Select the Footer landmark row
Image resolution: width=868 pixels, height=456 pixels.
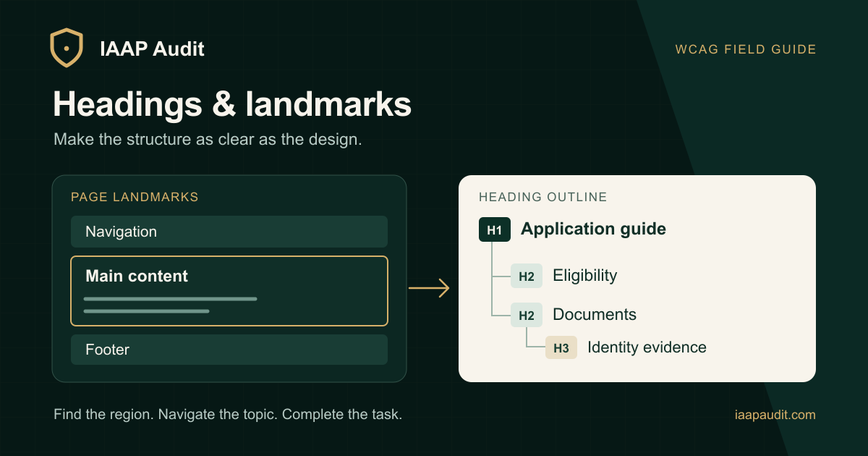(x=229, y=350)
